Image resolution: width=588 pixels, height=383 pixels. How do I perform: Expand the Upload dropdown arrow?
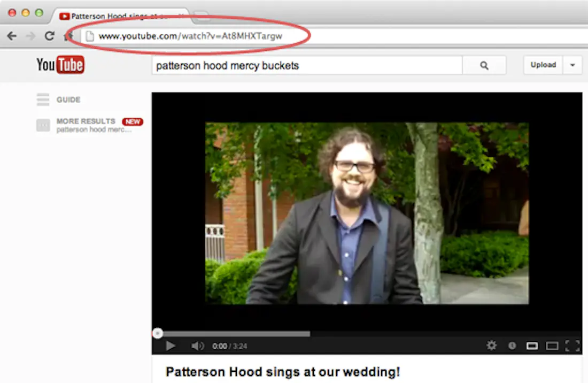coord(572,65)
